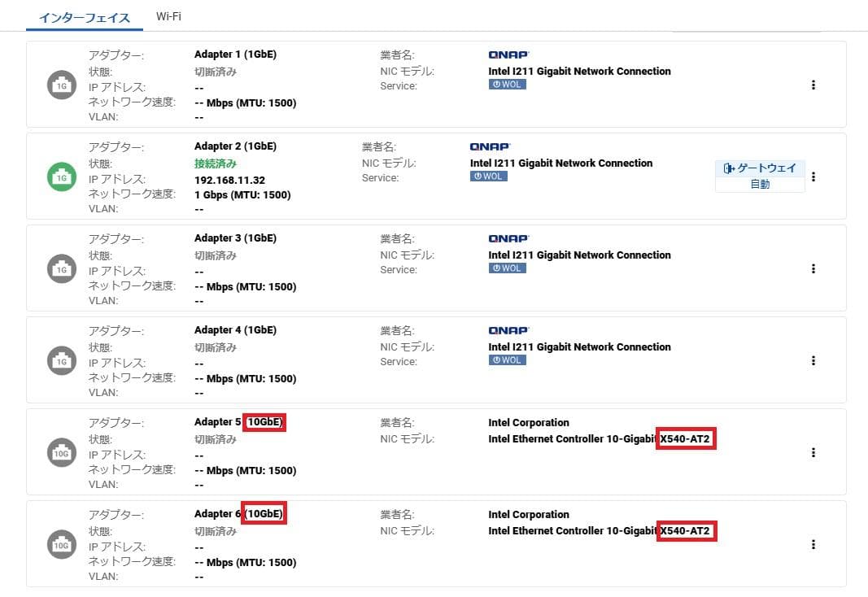Switch to the Wi-Fi tab

tap(168, 16)
